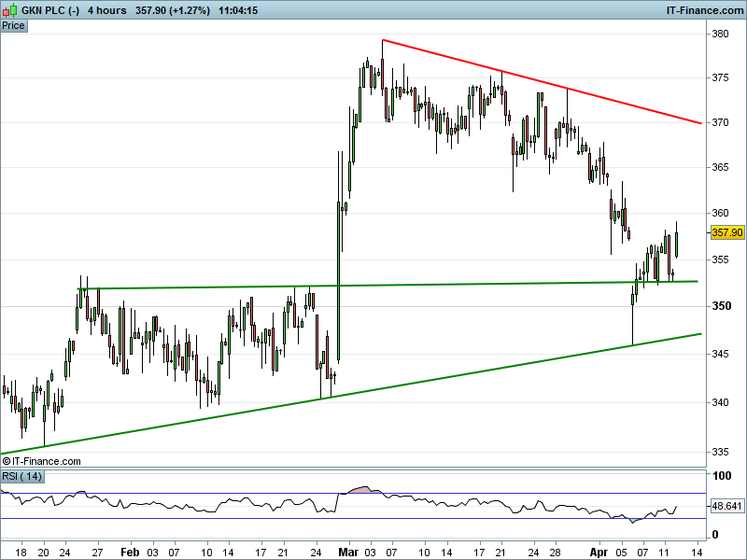Click the 11:04:15 time in header
747x560 pixels.
click(x=238, y=10)
